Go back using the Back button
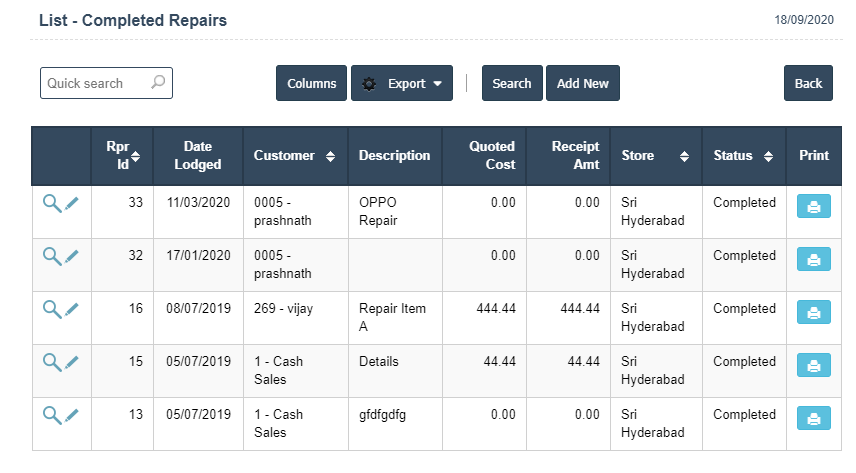 tap(808, 84)
